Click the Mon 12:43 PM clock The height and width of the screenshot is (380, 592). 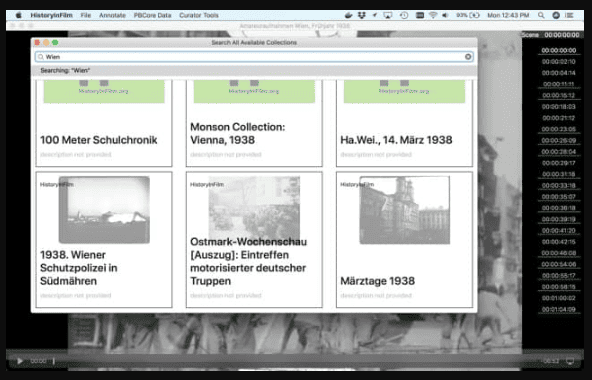pyautogui.click(x=508, y=15)
